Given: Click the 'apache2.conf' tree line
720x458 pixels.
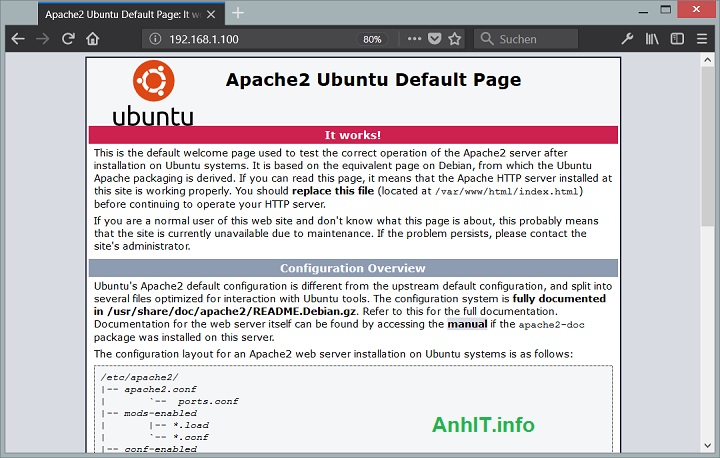Looking at the screenshot, I should [x=160, y=390].
